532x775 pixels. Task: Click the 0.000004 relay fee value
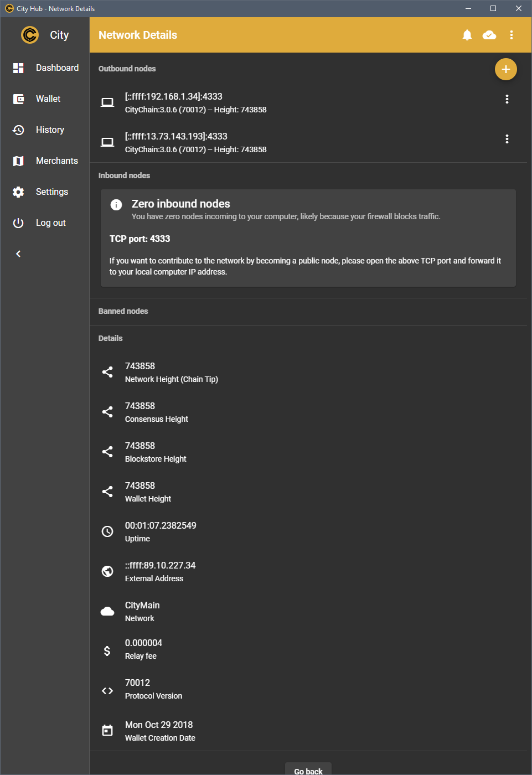(143, 643)
